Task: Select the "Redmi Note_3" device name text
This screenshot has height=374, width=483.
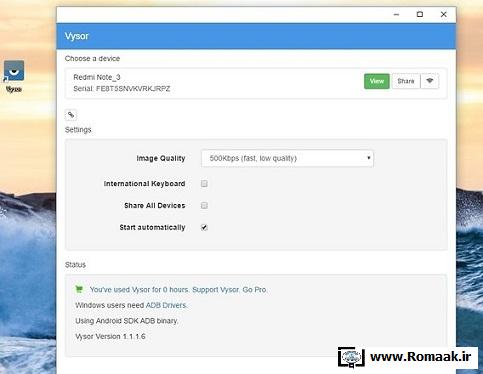Action: click(97, 77)
